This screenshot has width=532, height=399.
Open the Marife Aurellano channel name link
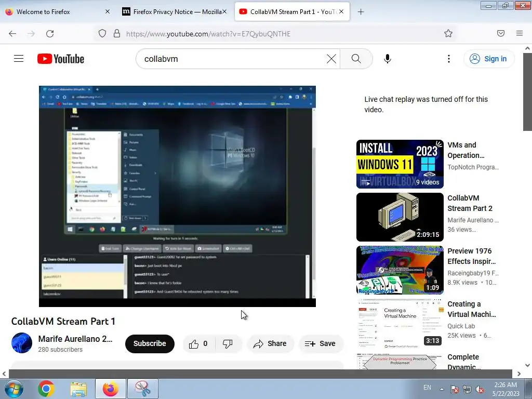[x=75, y=339]
